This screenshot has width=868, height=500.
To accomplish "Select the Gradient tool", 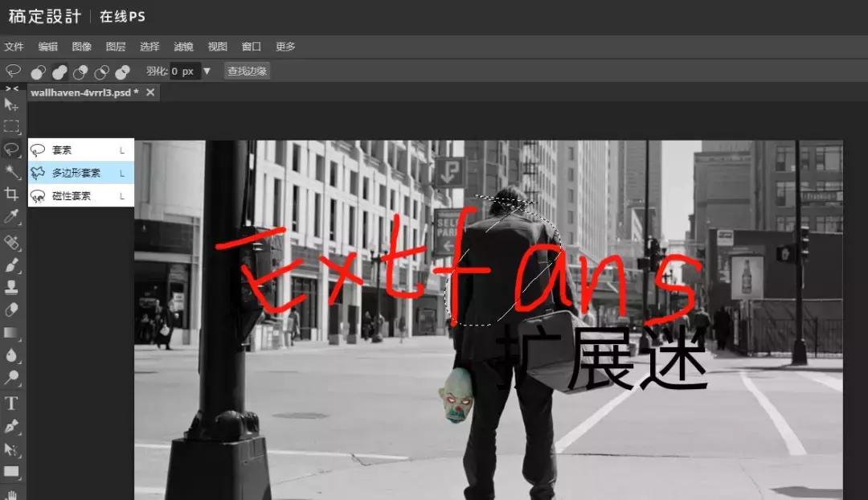I will [x=11, y=333].
